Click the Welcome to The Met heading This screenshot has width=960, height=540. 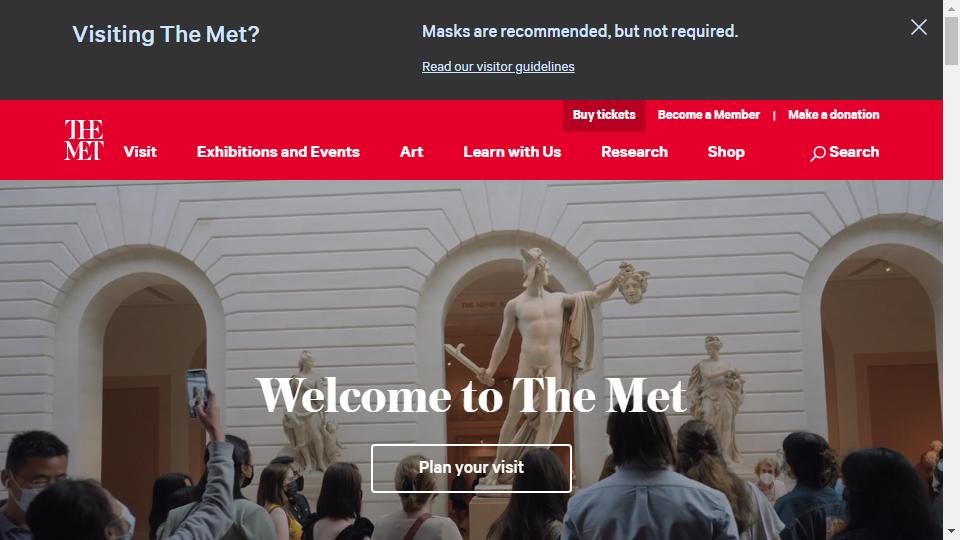(x=471, y=397)
